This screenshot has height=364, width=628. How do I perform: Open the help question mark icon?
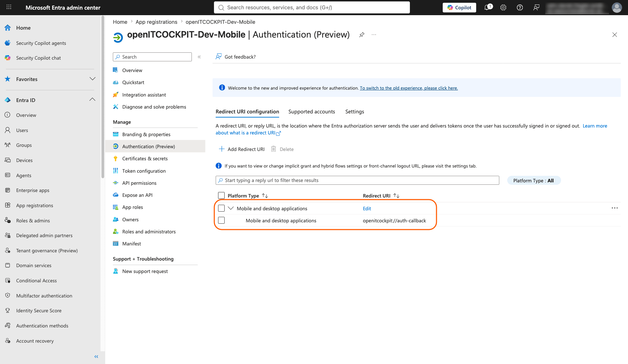[x=520, y=8]
